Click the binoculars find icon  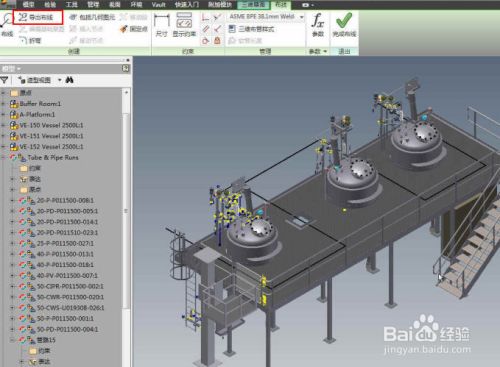[x=69, y=80]
